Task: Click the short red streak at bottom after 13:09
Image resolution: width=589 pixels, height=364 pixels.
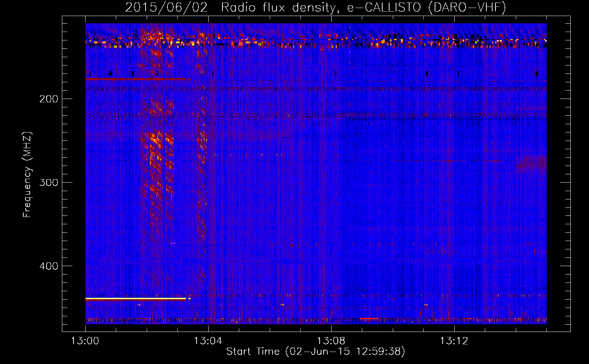Action: click(x=369, y=319)
